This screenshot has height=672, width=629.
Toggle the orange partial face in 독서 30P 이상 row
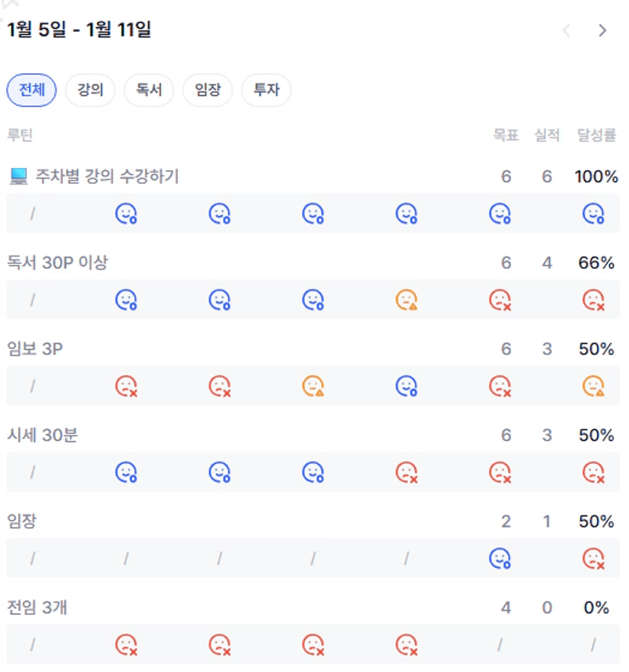[406, 300]
